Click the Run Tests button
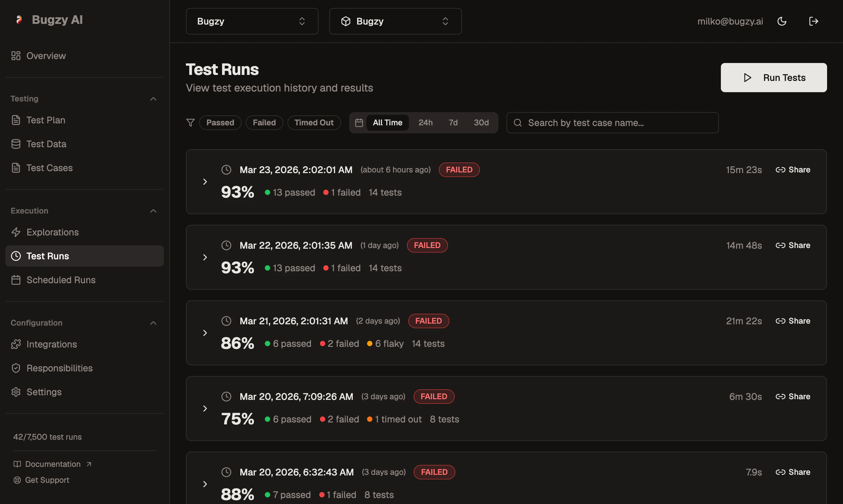 click(x=773, y=78)
